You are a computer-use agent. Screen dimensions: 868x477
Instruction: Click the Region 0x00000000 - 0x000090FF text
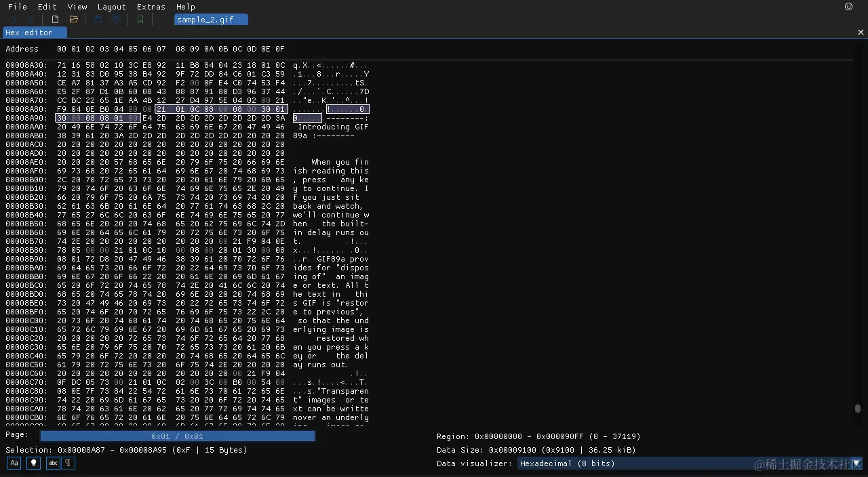tap(538, 436)
